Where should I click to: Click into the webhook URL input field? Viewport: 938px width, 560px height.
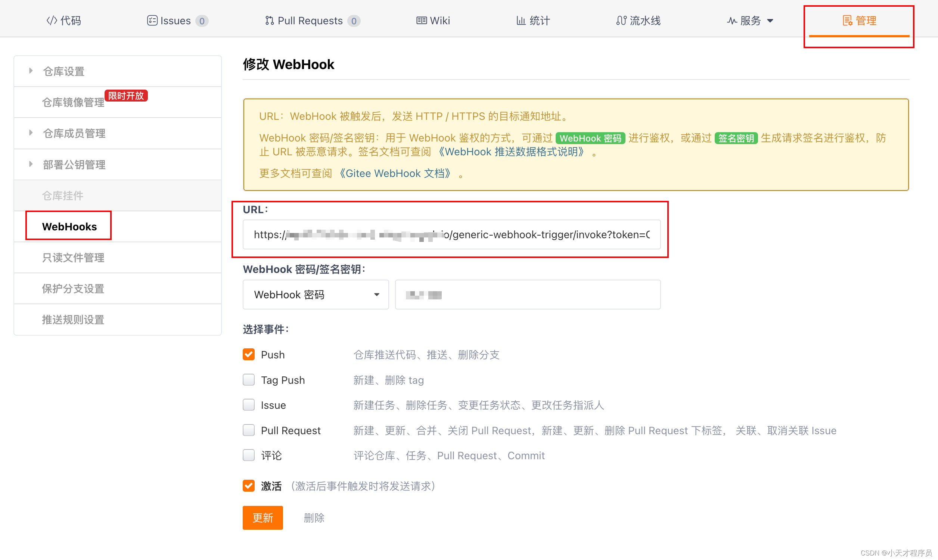pos(451,235)
